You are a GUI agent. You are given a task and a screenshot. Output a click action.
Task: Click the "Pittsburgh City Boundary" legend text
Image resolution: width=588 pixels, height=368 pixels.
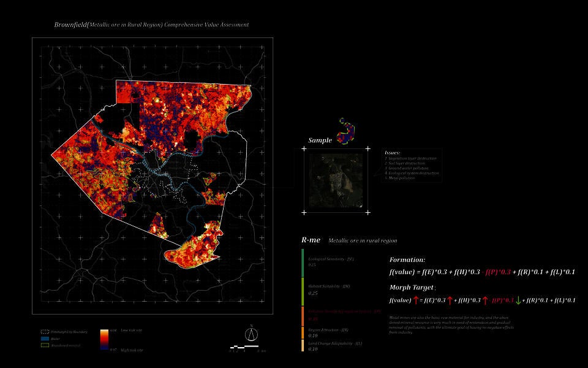point(69,332)
